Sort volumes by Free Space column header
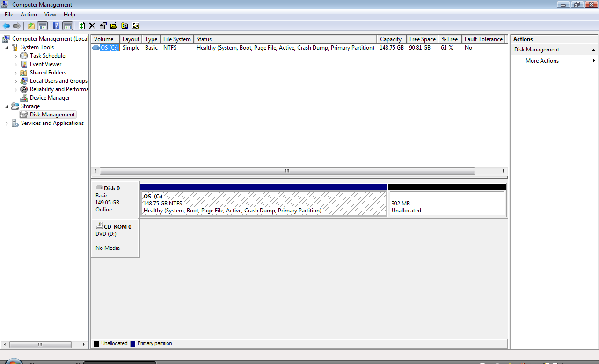This screenshot has height=364, width=599. coord(422,39)
